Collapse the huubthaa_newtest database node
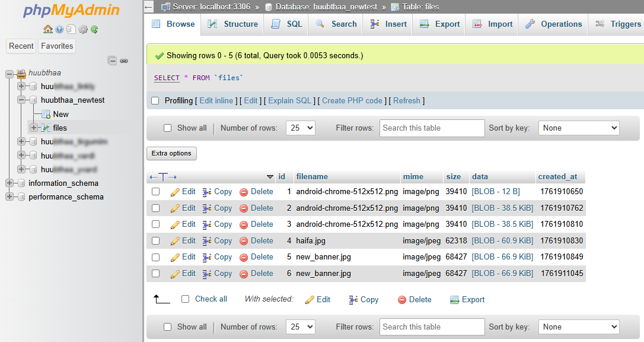644x342 pixels. click(x=21, y=100)
